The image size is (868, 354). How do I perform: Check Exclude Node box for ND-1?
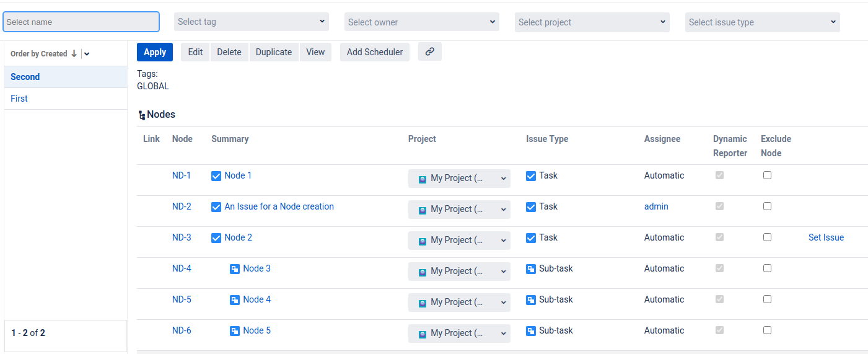tap(767, 175)
